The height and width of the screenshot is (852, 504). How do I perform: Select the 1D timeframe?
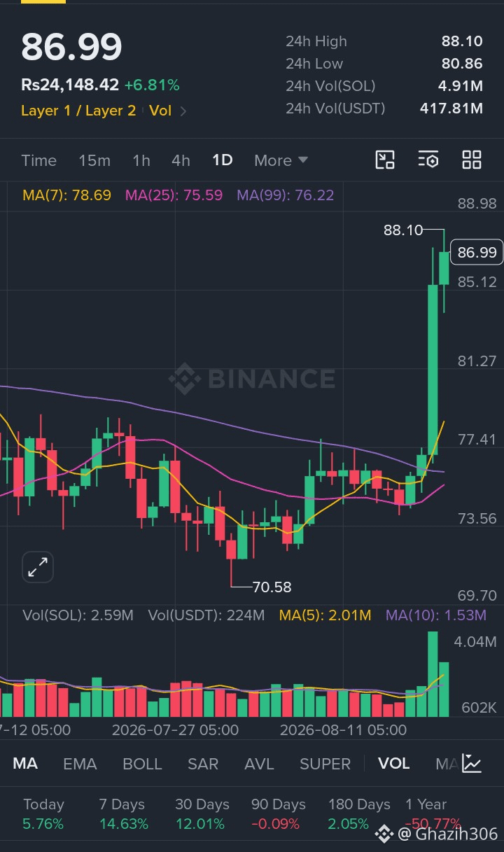point(222,160)
